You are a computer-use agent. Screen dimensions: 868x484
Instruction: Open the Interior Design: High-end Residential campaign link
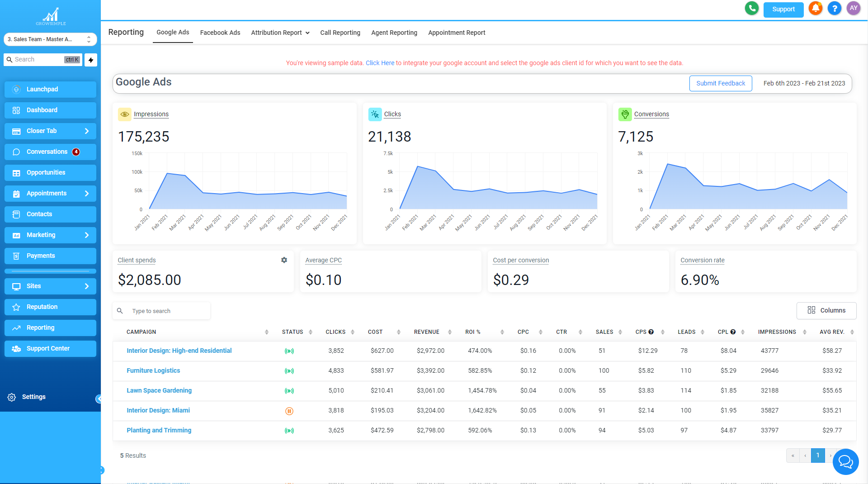pyautogui.click(x=179, y=351)
